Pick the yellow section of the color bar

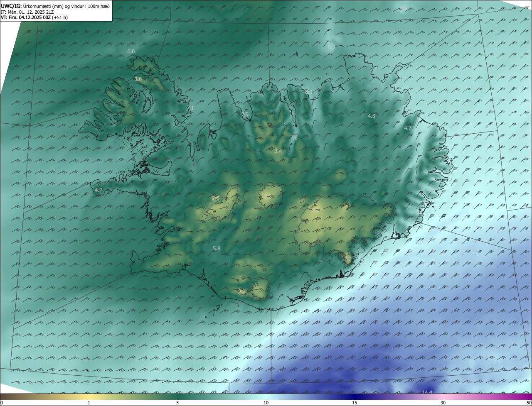pyautogui.click(x=89, y=396)
